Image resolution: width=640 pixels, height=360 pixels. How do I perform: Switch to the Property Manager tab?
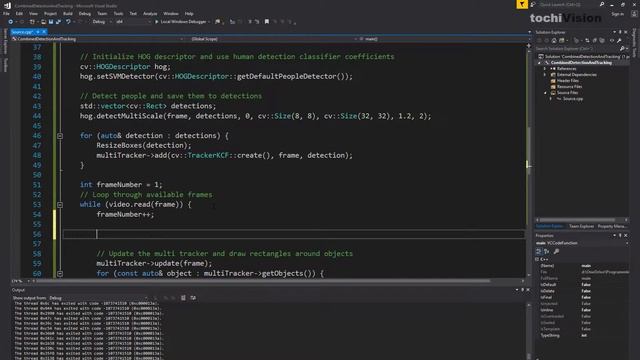[611, 226]
